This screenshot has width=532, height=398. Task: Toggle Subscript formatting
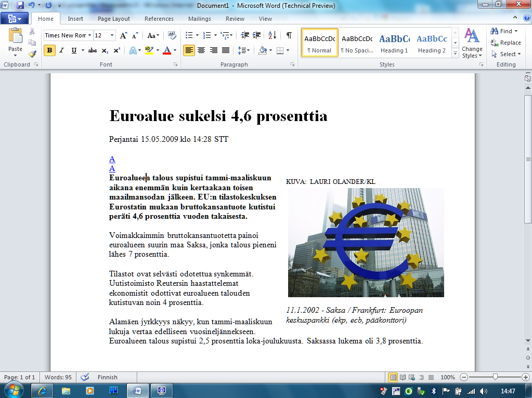pyautogui.click(x=105, y=50)
